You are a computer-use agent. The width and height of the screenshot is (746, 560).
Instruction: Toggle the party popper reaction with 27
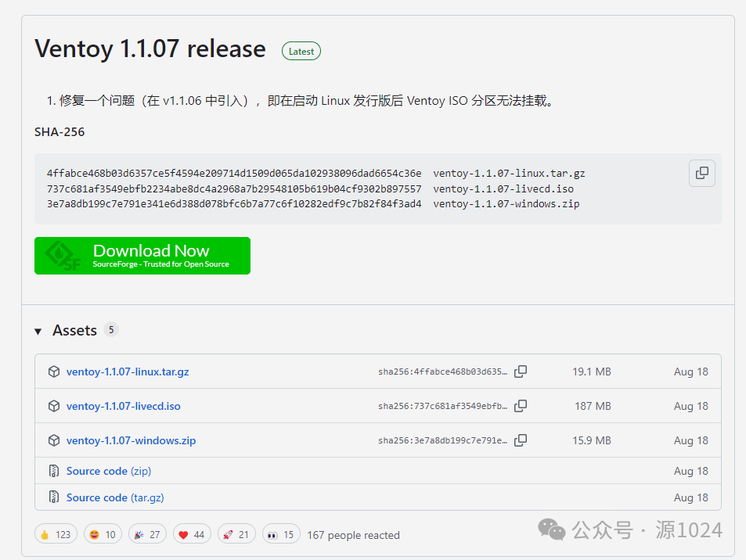click(x=145, y=535)
